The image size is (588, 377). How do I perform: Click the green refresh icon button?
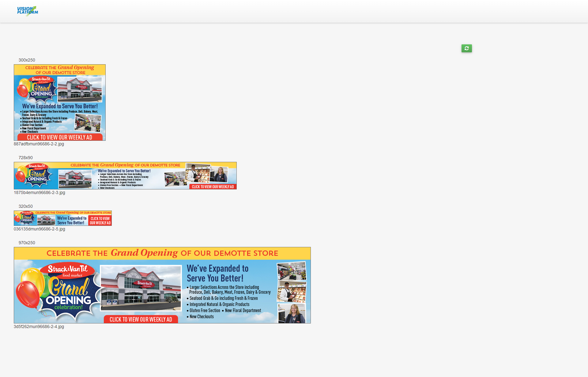click(x=466, y=48)
